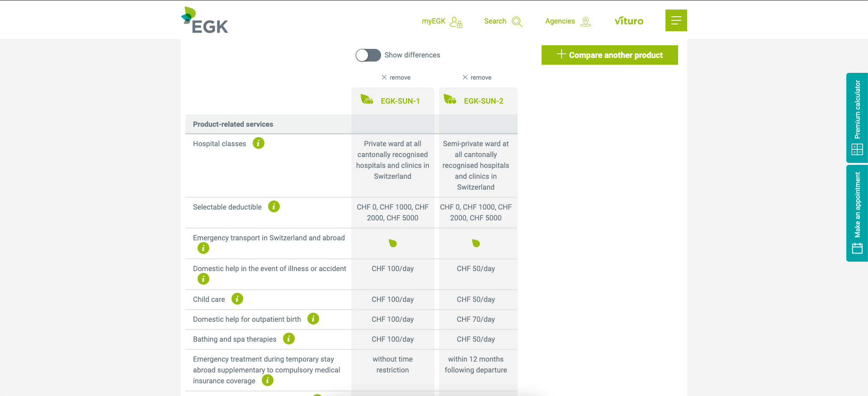868x396 pixels.
Task: Click EGK-SUN-1 deductible values cell
Action: 392,212
